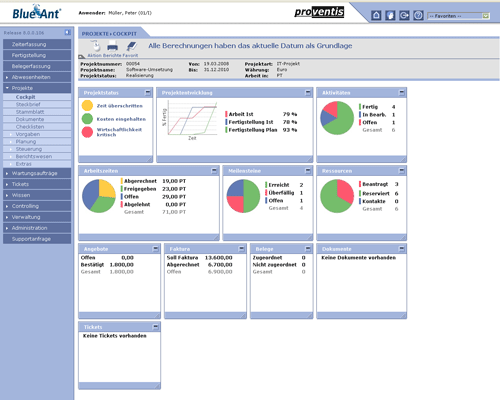
Task: Open Fertigstellung in sidebar
Action: pos(37,55)
